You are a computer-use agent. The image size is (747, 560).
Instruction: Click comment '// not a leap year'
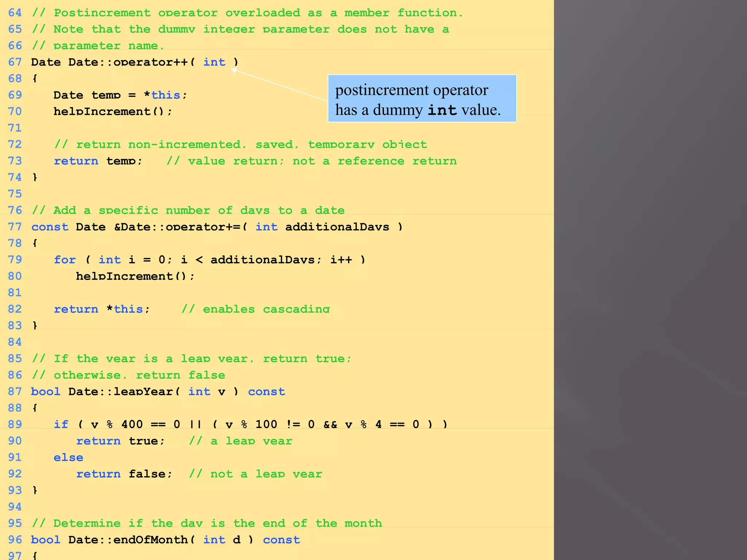(x=255, y=474)
